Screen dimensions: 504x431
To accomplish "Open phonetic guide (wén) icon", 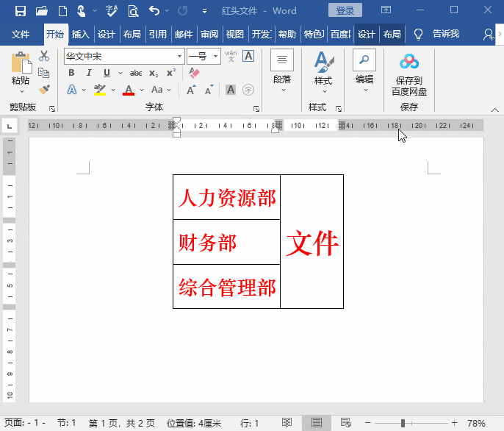I will point(231,56).
